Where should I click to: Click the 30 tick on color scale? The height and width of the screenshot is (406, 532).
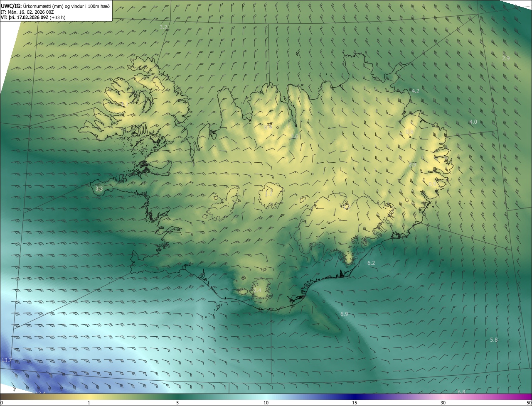443,403
